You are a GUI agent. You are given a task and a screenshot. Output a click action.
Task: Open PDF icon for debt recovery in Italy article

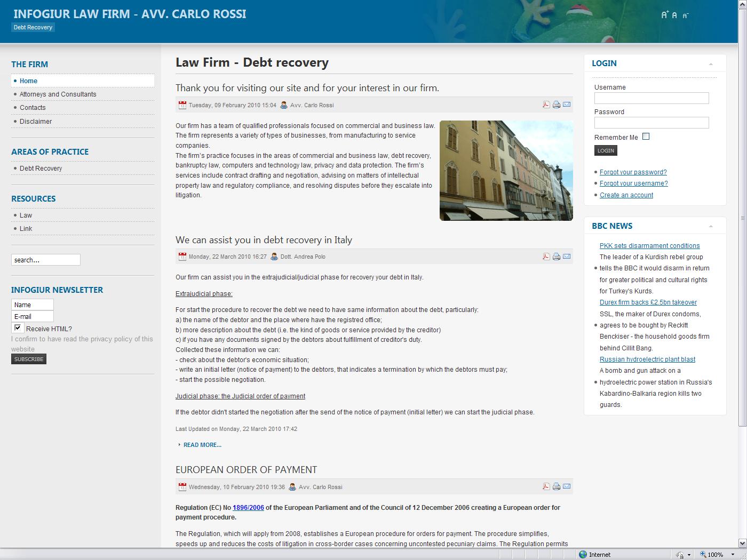(546, 257)
